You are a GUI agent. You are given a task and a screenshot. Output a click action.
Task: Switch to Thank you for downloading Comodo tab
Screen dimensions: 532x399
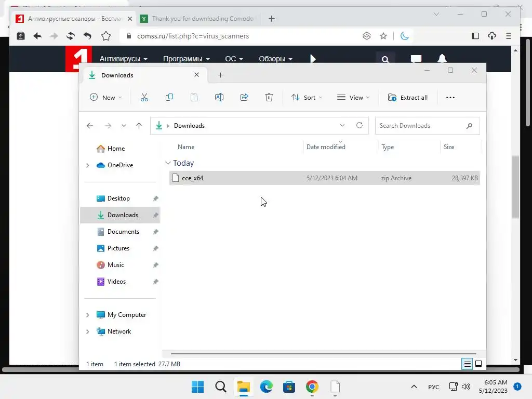(198, 19)
